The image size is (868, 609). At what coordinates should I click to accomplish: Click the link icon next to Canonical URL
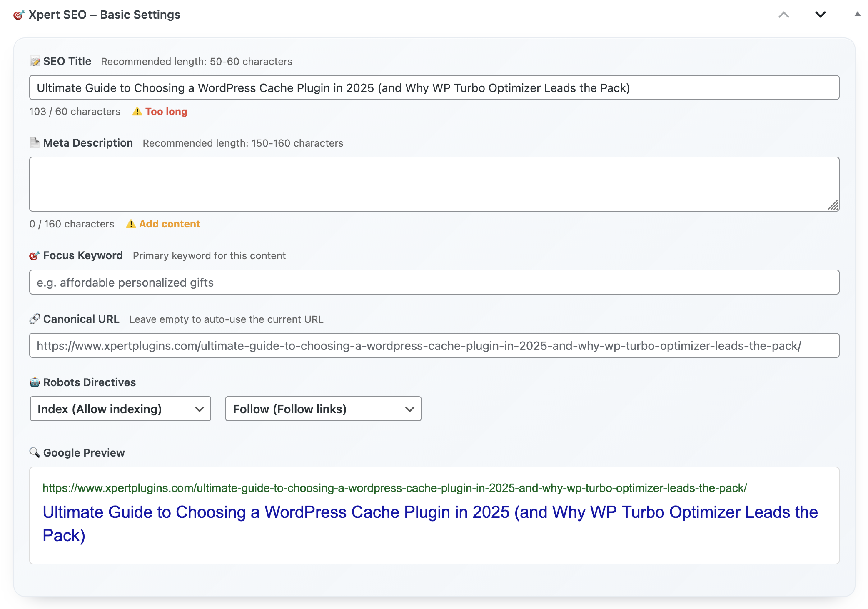coord(35,319)
